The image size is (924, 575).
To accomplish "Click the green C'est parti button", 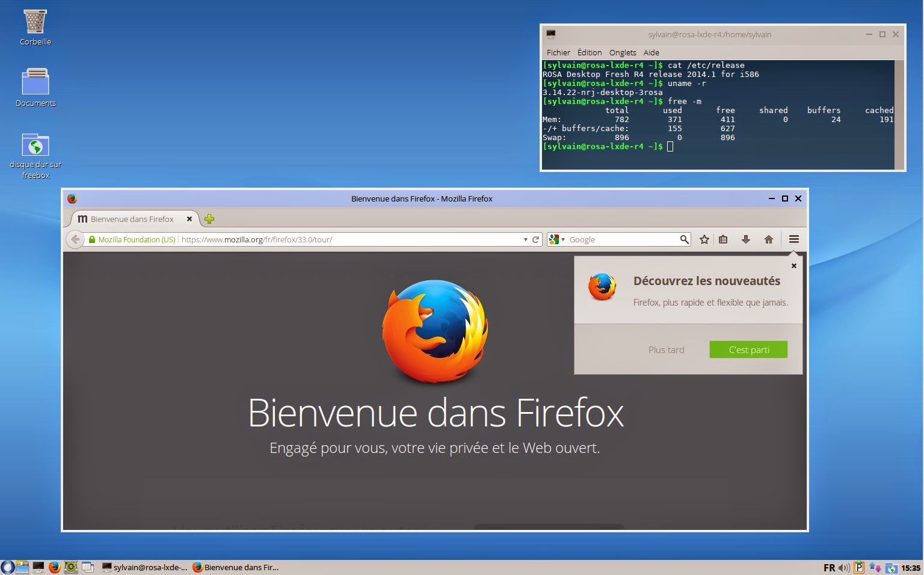I will [x=749, y=350].
